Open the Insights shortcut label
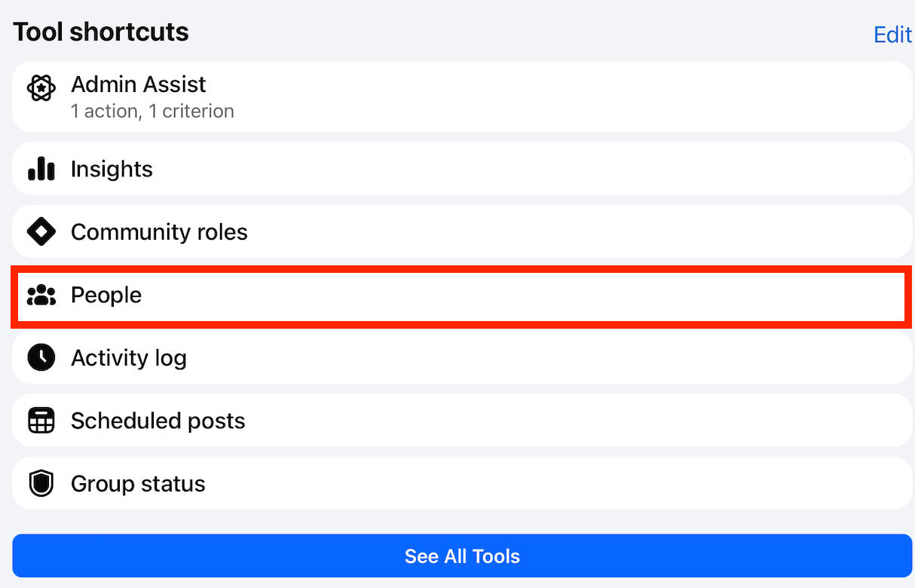915x588 pixels. point(112,169)
